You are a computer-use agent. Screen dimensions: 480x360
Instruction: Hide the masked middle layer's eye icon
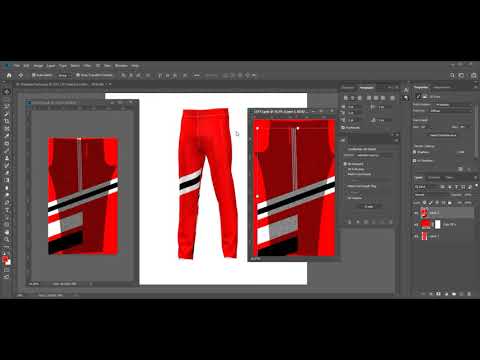click(416, 225)
